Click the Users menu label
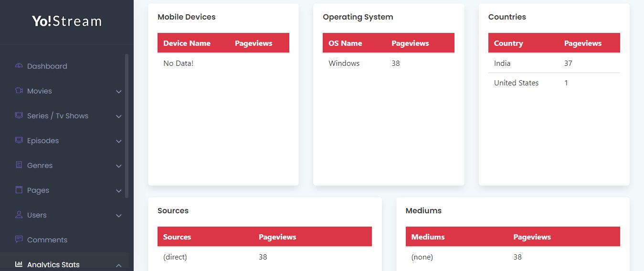The image size is (644, 271). pos(37,215)
